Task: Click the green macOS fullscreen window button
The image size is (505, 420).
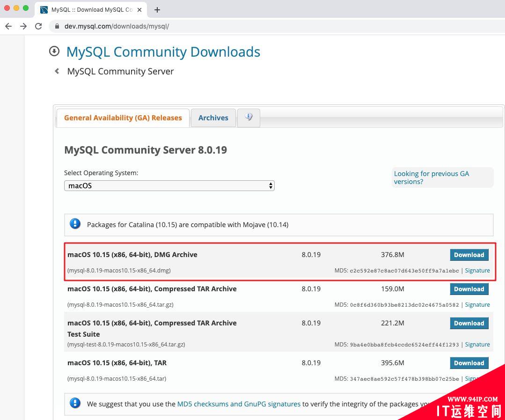Action: pos(26,8)
